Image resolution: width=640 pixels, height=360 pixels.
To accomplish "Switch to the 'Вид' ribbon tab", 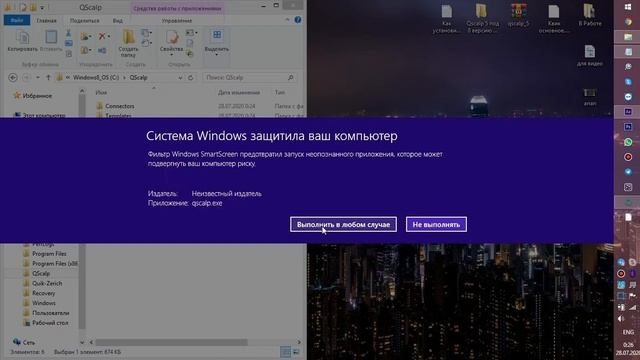I will 118,20.
